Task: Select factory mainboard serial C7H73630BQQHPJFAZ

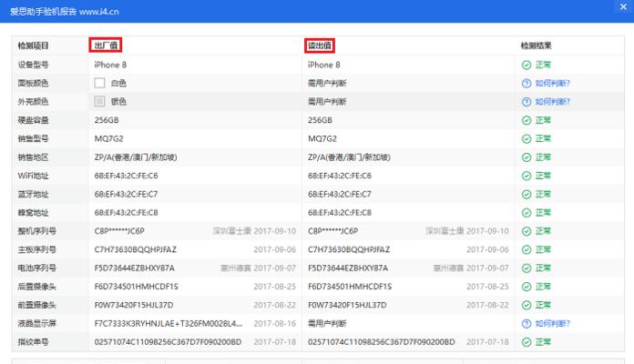Action: coord(136,249)
